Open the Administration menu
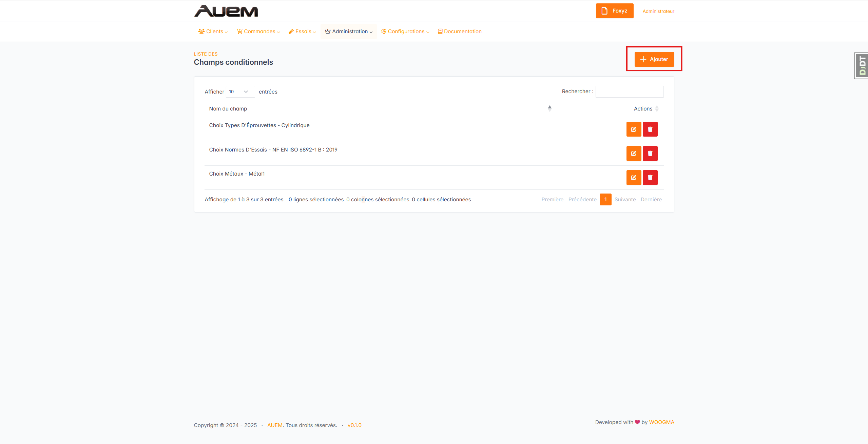The width and height of the screenshot is (868, 444). [349, 32]
